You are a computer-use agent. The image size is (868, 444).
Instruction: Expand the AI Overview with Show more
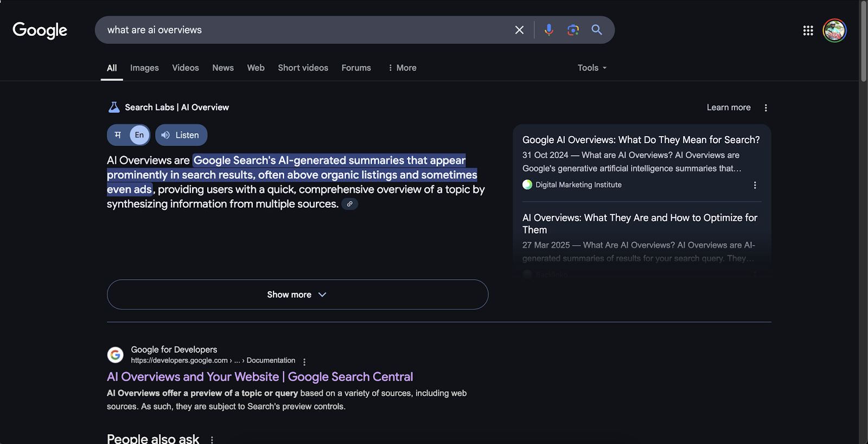click(297, 294)
